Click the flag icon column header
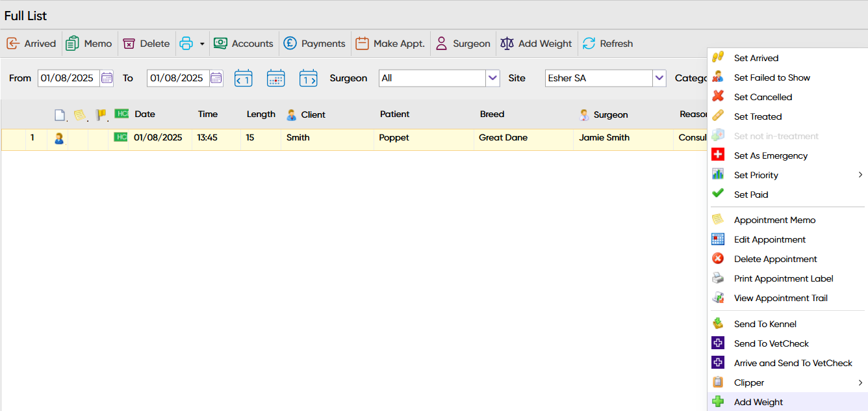Viewport: 868px width, 411px height. coord(101,115)
